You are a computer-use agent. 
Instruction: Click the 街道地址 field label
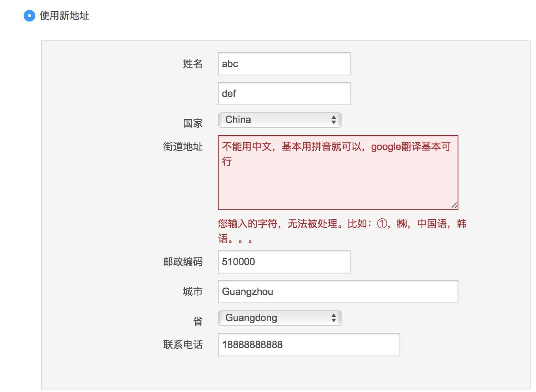pos(183,147)
